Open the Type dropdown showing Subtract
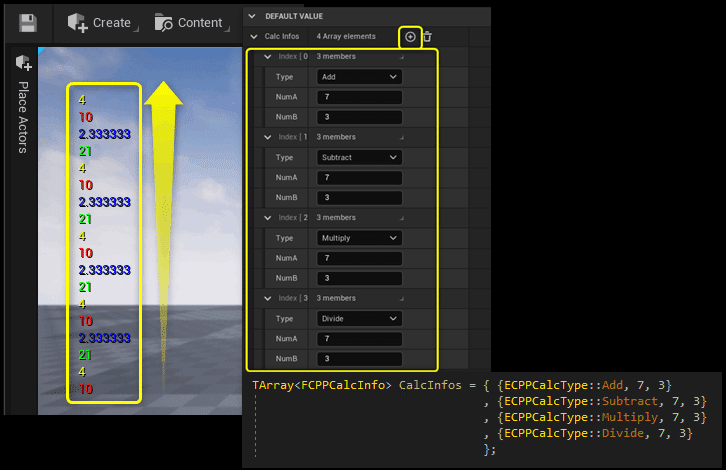Viewport: 726px width, 470px height. pyautogui.click(x=359, y=157)
